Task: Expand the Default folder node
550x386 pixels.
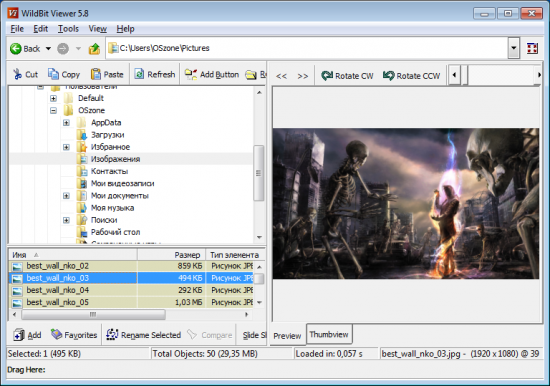Action: [53, 98]
